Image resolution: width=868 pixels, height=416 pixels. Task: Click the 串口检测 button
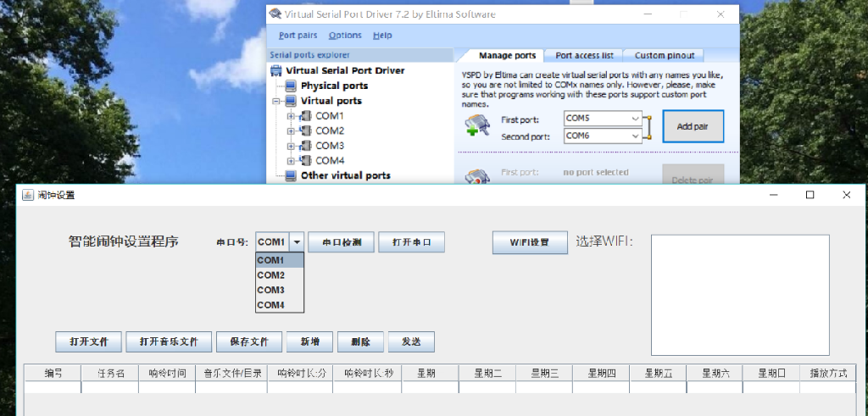341,242
